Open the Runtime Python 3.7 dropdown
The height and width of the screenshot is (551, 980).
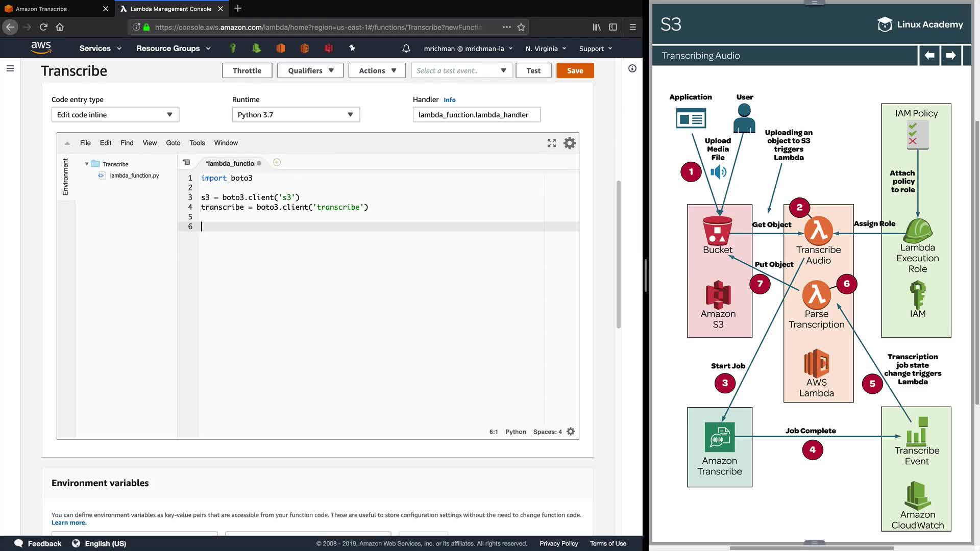point(296,115)
